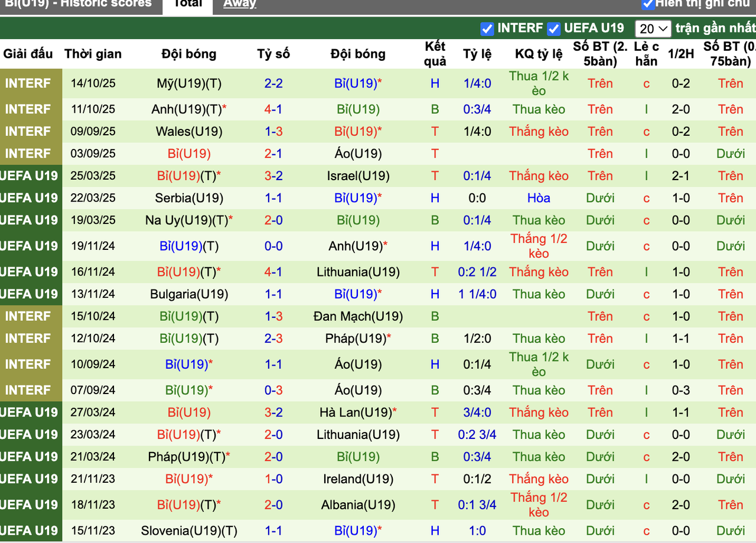Open the 20 recent matches dropdown
Image resolution: width=756 pixels, height=543 pixels.
tap(653, 28)
